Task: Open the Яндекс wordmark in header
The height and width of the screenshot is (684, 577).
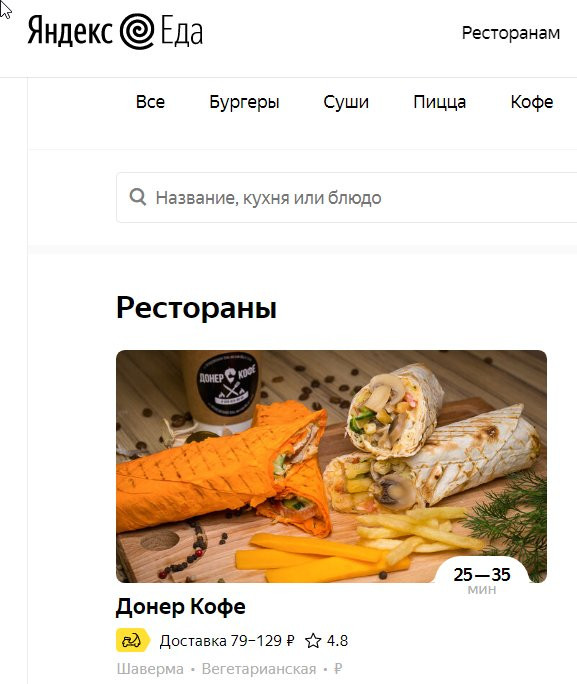Action: click(70, 31)
